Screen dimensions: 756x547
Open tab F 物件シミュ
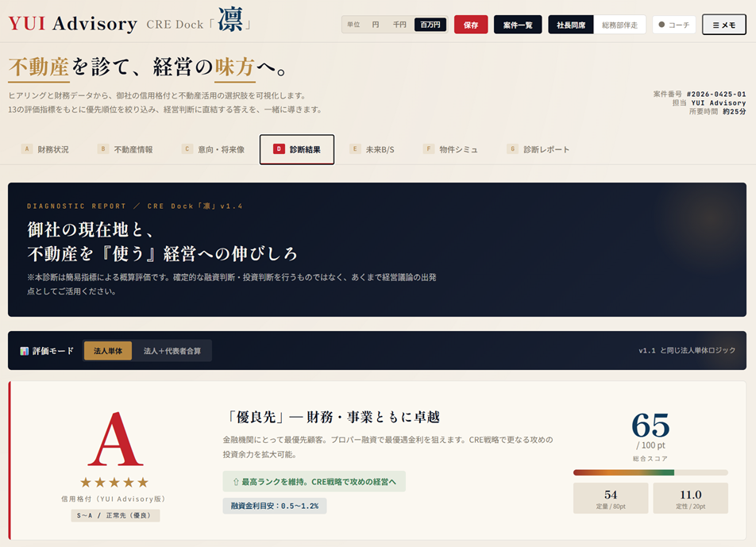[450, 149]
